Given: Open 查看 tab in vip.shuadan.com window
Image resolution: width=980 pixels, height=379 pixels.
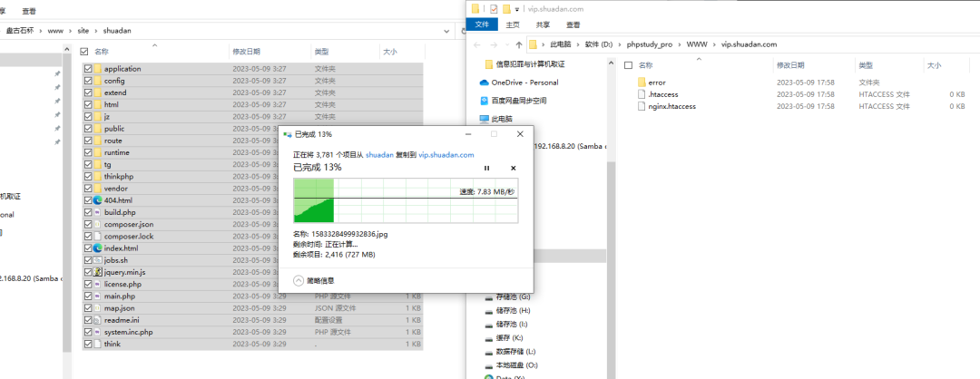Looking at the screenshot, I should coord(573,25).
